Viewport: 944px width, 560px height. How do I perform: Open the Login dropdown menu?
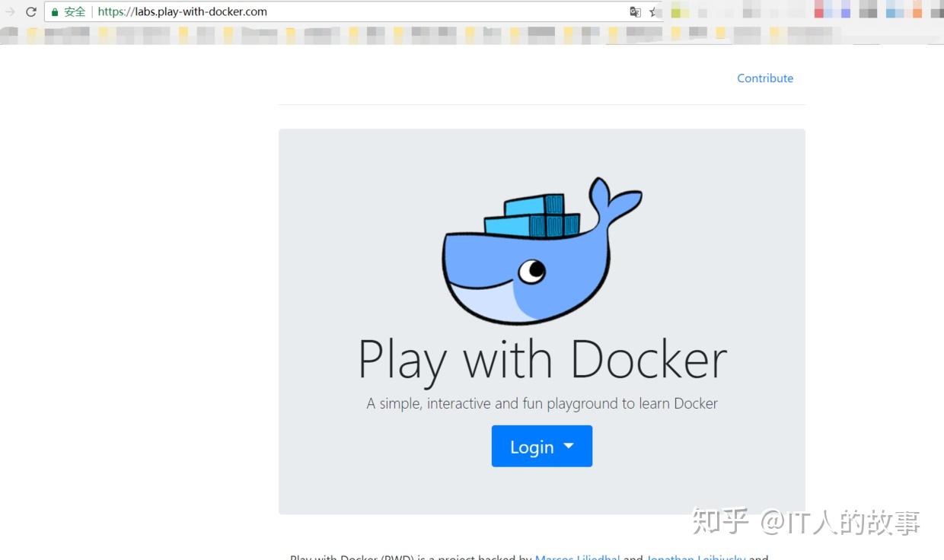[x=541, y=447]
